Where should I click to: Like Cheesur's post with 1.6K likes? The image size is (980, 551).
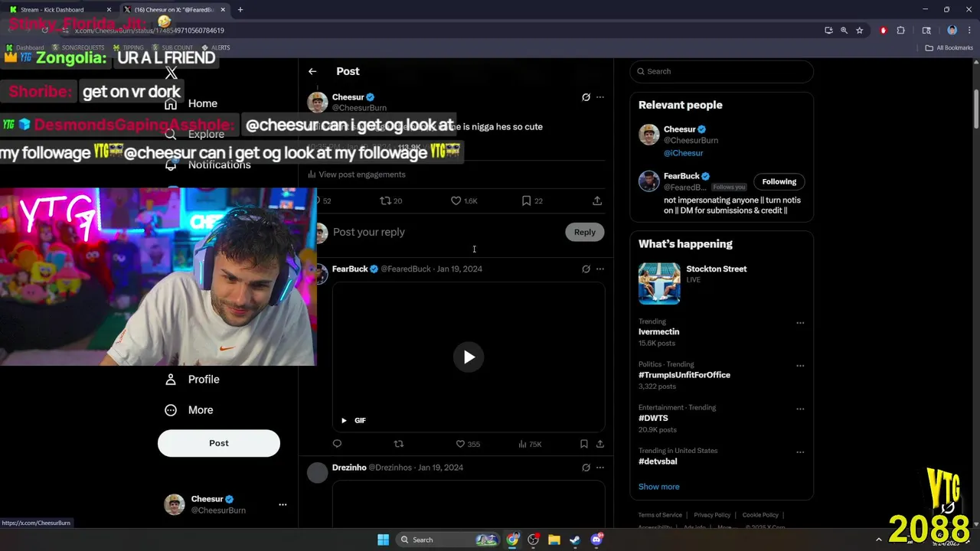point(464,201)
